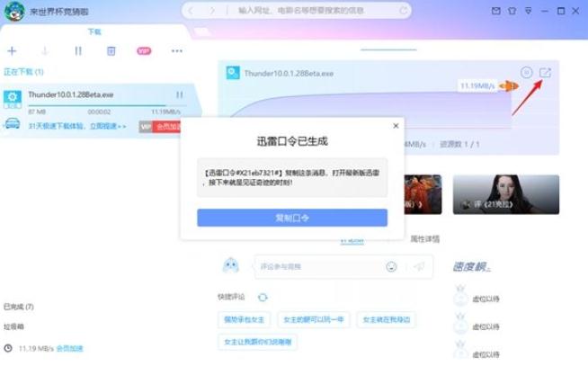
Task: Refresh the 快捷评论 quick comments
Action: pos(263,297)
